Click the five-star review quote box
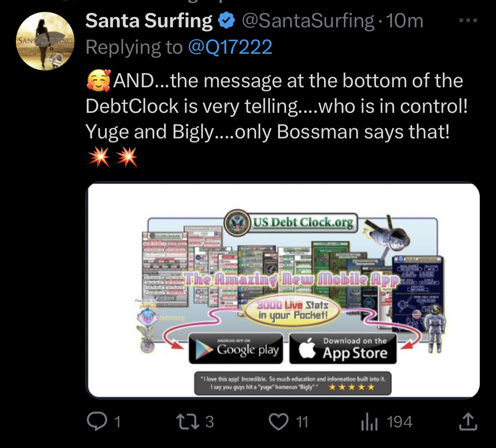 click(293, 383)
